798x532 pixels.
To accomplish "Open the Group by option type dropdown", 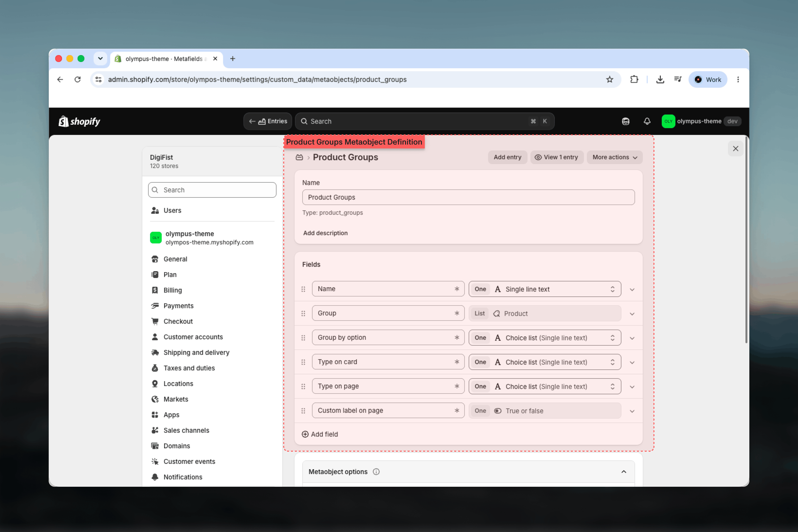I will point(545,338).
